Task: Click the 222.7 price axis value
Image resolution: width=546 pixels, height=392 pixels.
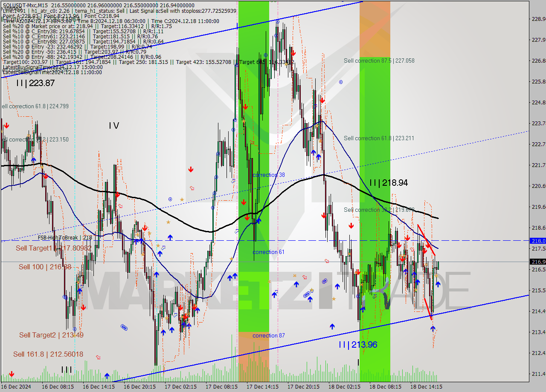Action: 539,144
